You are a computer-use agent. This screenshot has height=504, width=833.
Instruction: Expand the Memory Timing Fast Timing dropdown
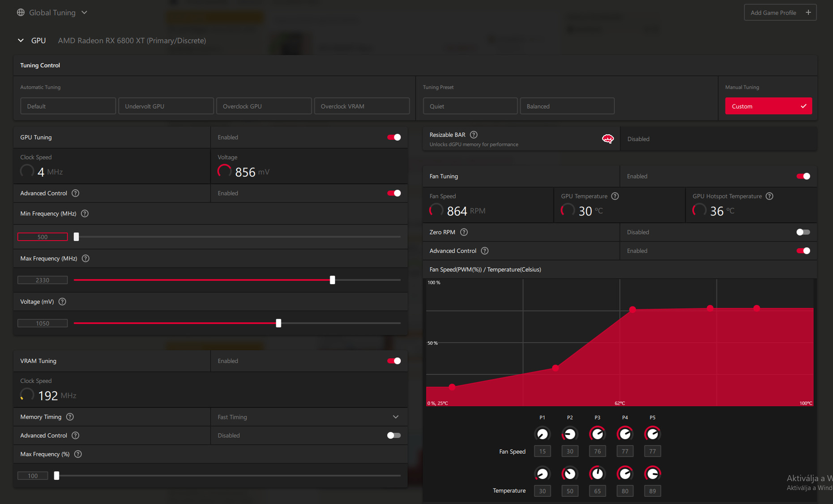tap(309, 417)
